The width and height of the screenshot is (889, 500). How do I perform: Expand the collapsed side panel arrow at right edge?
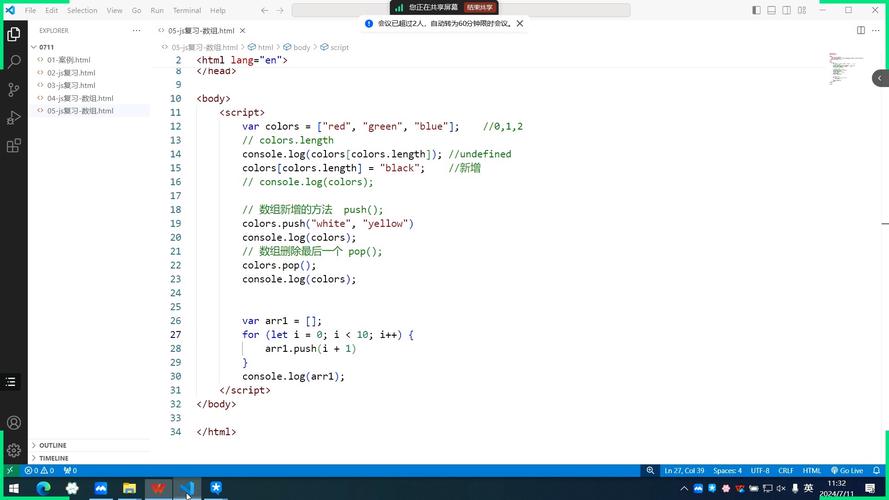[x=880, y=78]
